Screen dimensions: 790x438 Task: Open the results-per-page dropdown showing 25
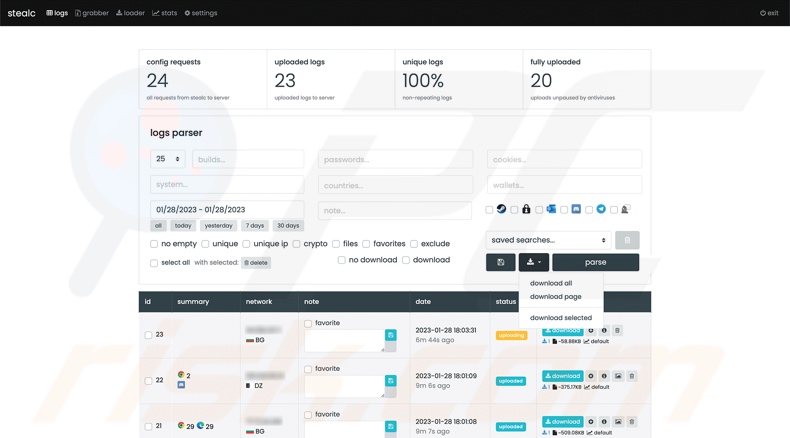167,159
